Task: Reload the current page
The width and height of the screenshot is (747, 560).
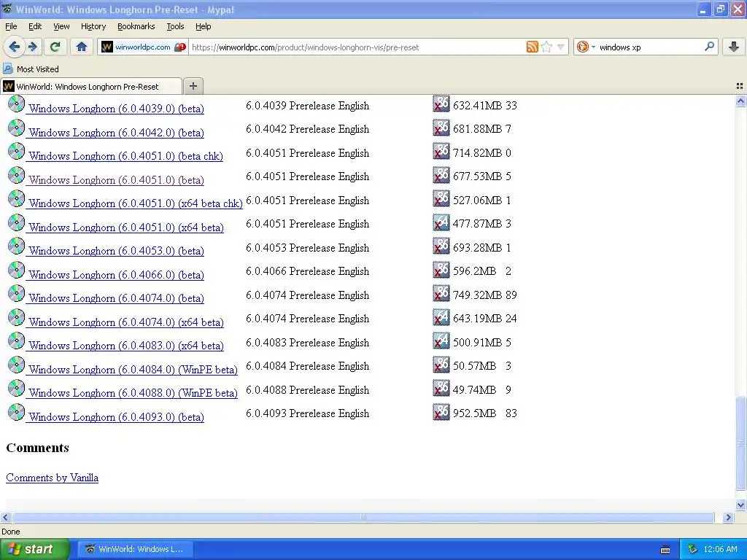Action: click(55, 47)
